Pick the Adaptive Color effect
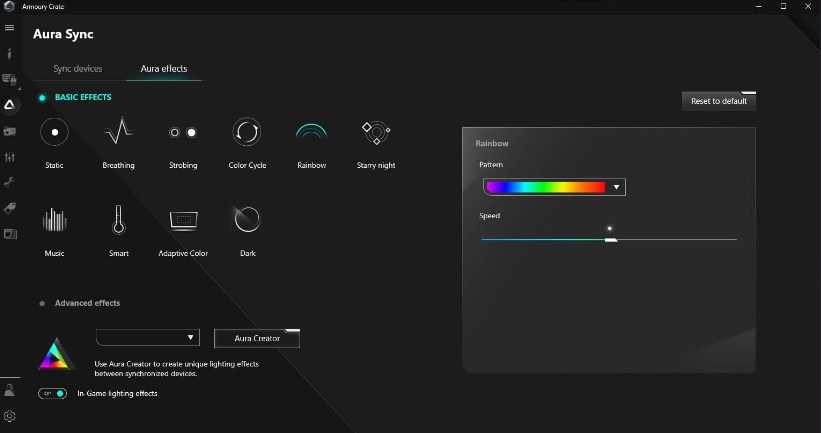Screen dimensions: 821x433 click(x=183, y=220)
